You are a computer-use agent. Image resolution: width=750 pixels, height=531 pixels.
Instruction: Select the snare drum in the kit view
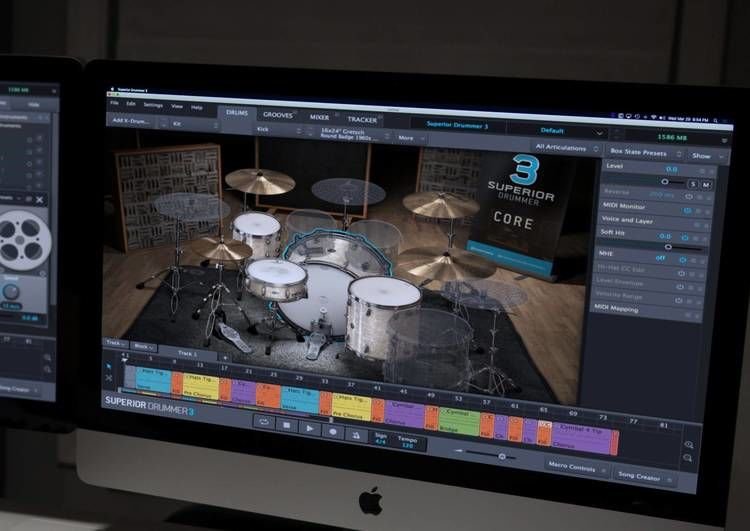pos(276,279)
